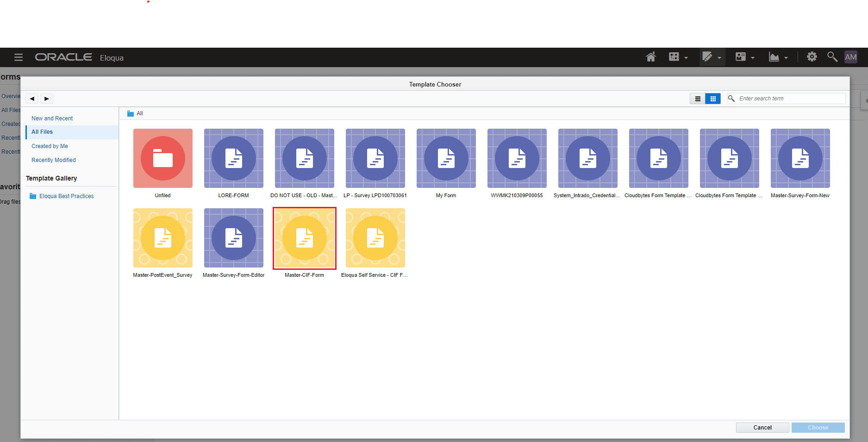Select LP - Survey LPD100703061 template

click(375, 158)
